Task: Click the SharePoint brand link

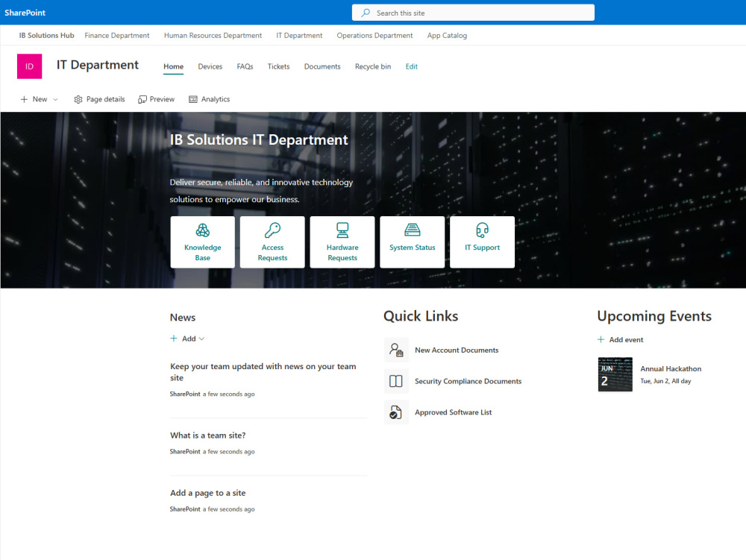Action: pyautogui.click(x=25, y=13)
